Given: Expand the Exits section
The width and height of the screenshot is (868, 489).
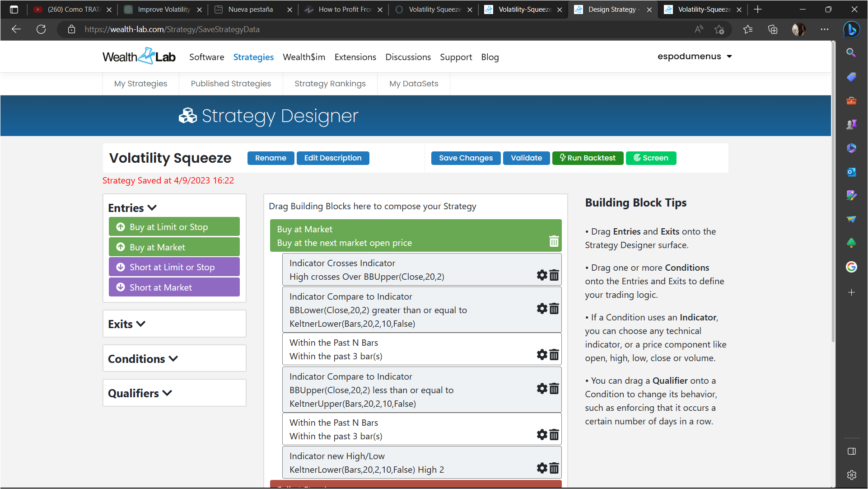Looking at the screenshot, I should [127, 324].
